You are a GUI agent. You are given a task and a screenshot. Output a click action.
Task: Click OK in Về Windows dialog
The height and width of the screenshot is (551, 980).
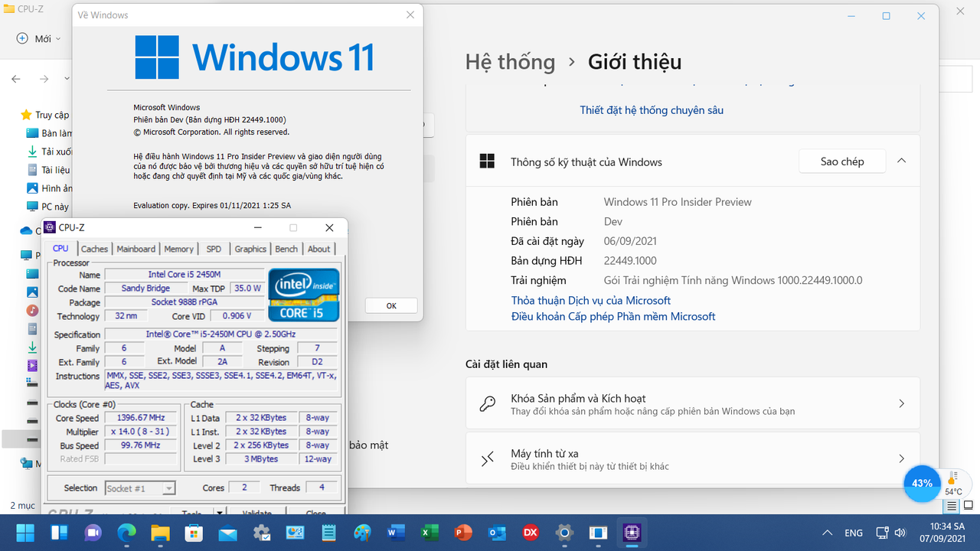pyautogui.click(x=391, y=305)
